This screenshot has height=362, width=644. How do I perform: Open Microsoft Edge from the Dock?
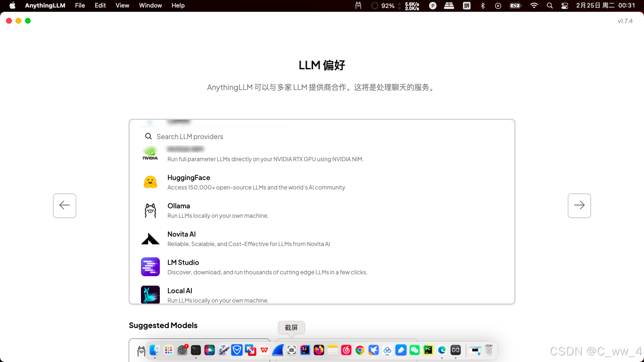click(442, 350)
